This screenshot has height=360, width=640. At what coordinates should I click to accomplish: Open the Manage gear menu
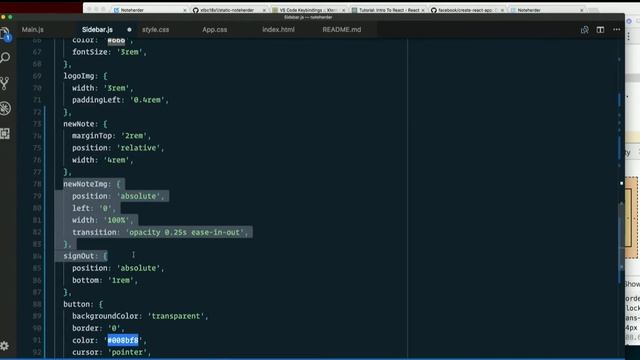click(4, 346)
